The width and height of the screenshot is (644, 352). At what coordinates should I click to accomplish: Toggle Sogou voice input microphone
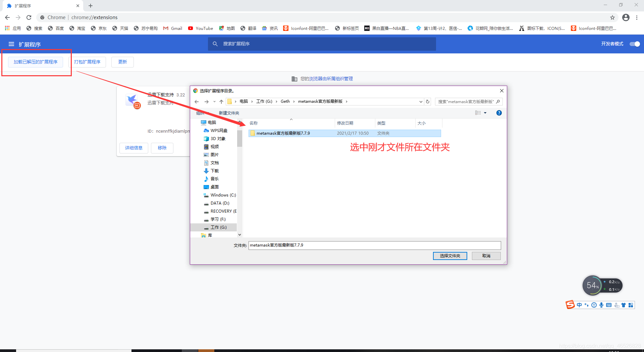[601, 305]
